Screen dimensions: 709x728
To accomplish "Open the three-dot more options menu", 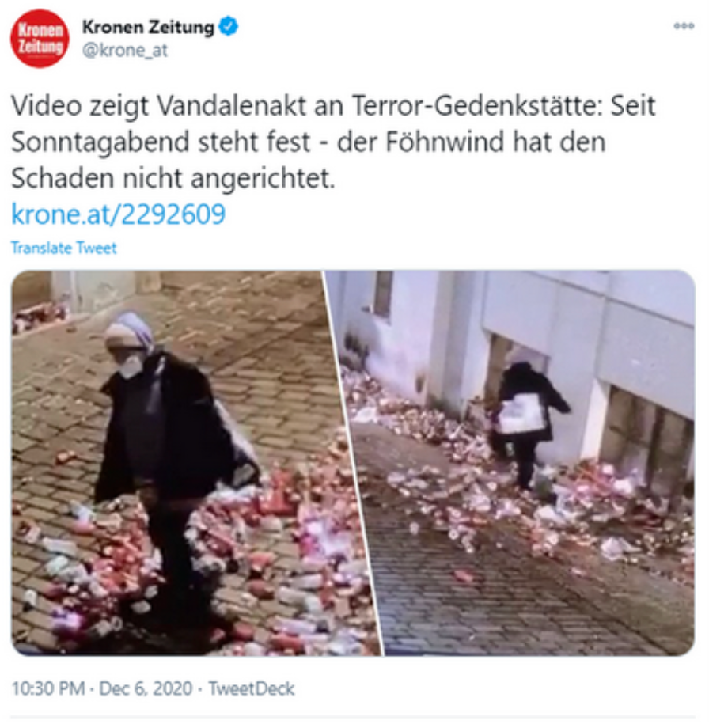I will (x=684, y=26).
